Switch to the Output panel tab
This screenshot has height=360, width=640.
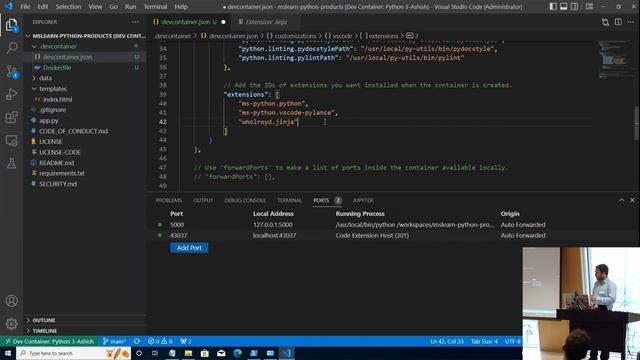pos(203,200)
